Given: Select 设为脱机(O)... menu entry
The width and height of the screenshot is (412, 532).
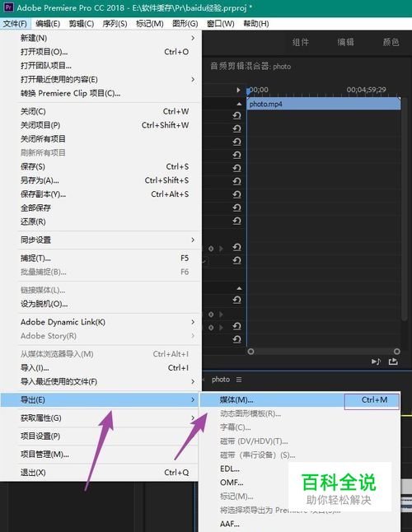Looking at the screenshot, I should tap(101, 304).
